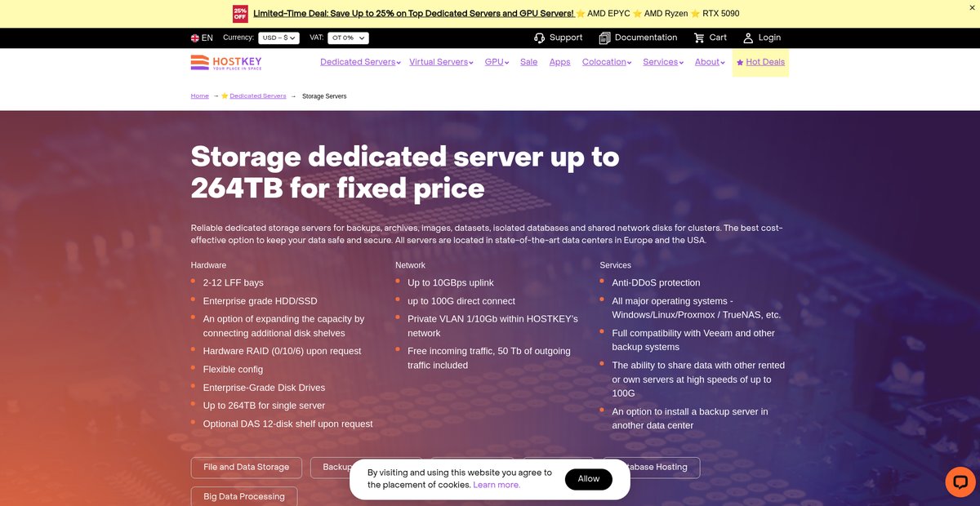Click the UK flag language icon
Viewport: 980px width, 506px height.
pyautogui.click(x=195, y=38)
